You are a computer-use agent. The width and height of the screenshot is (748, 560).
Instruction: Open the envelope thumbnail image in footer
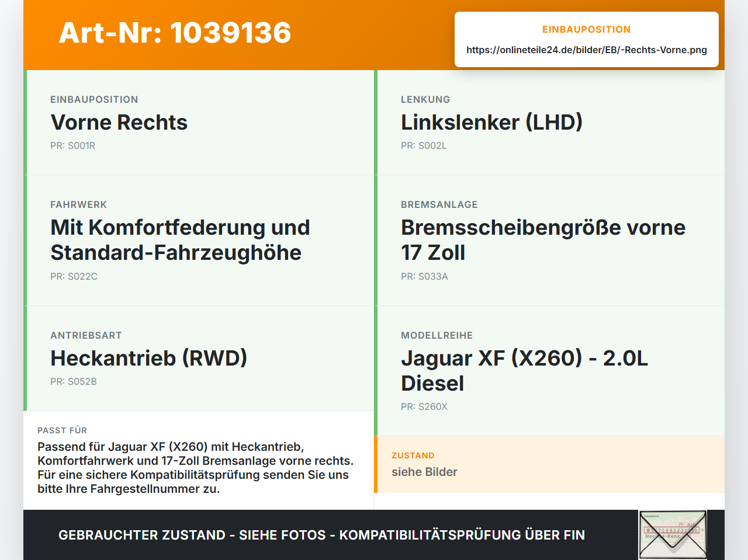point(673,535)
